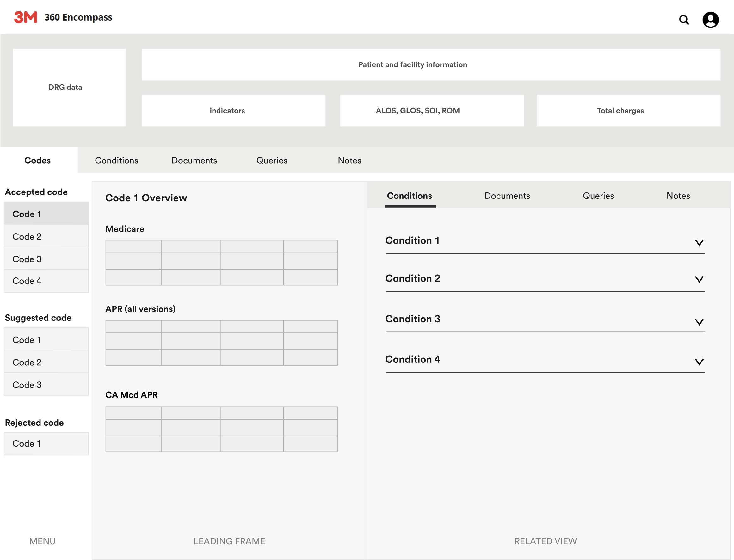This screenshot has height=560, width=734.
Task: Click the Total charges panel
Action: coord(628,111)
